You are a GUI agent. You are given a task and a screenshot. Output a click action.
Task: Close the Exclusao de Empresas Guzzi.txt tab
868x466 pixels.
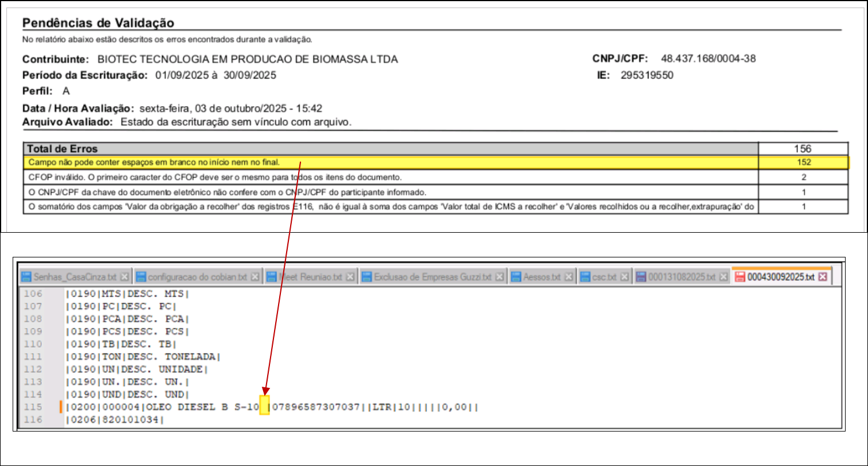tap(500, 277)
